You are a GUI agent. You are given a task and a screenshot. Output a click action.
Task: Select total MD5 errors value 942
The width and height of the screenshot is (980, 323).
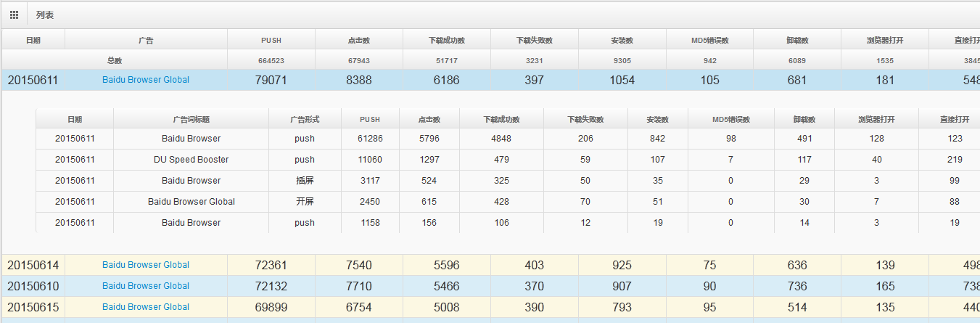710,61
